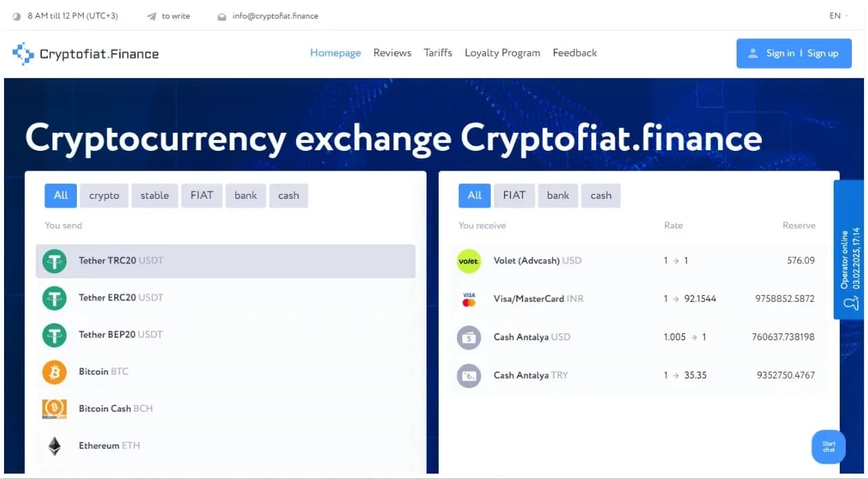Click the rate 1 → 35.35
The image size is (868, 479).
pos(685,375)
